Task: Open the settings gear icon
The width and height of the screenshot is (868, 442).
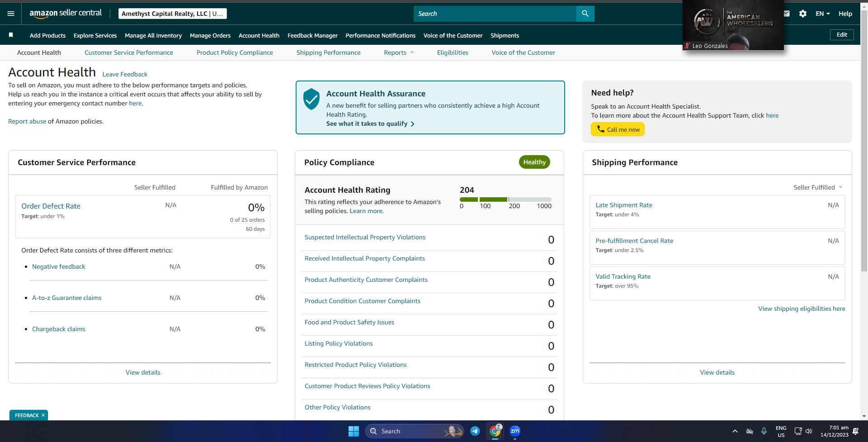Action: (803, 14)
